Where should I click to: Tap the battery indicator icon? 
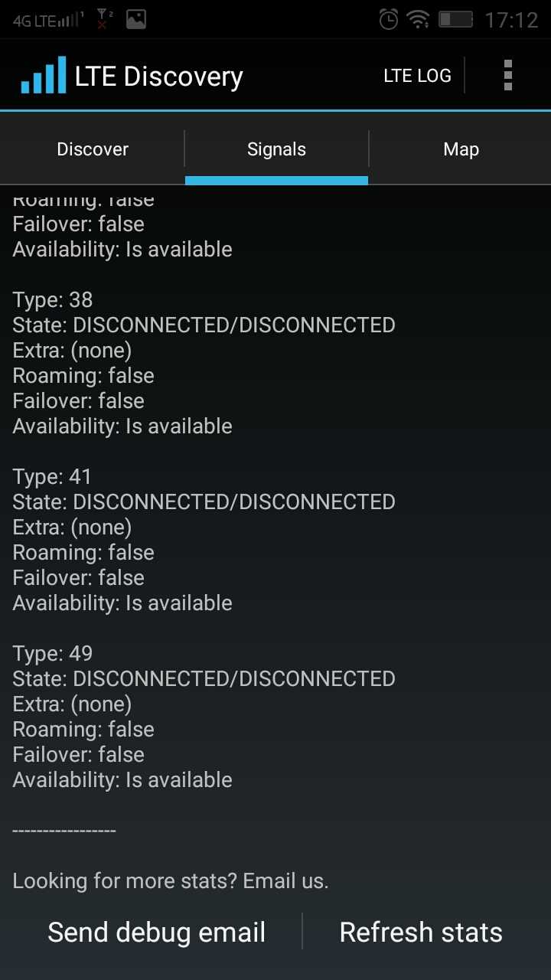click(456, 19)
